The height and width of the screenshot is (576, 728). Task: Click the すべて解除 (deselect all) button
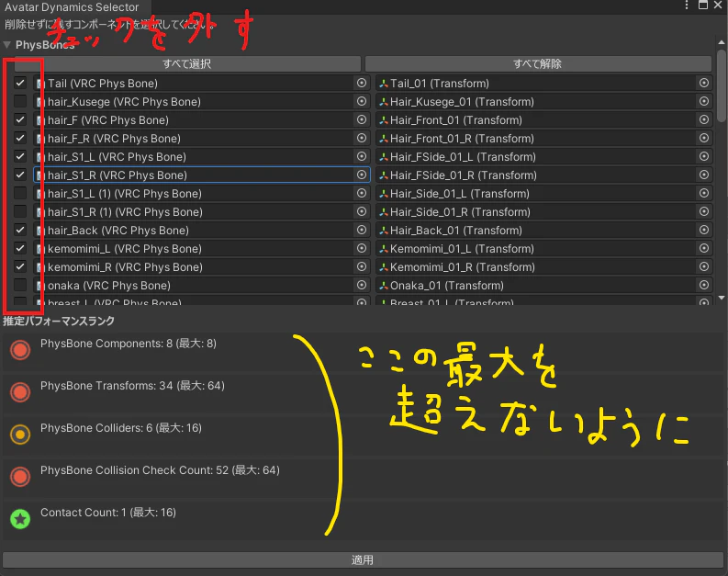(x=538, y=63)
